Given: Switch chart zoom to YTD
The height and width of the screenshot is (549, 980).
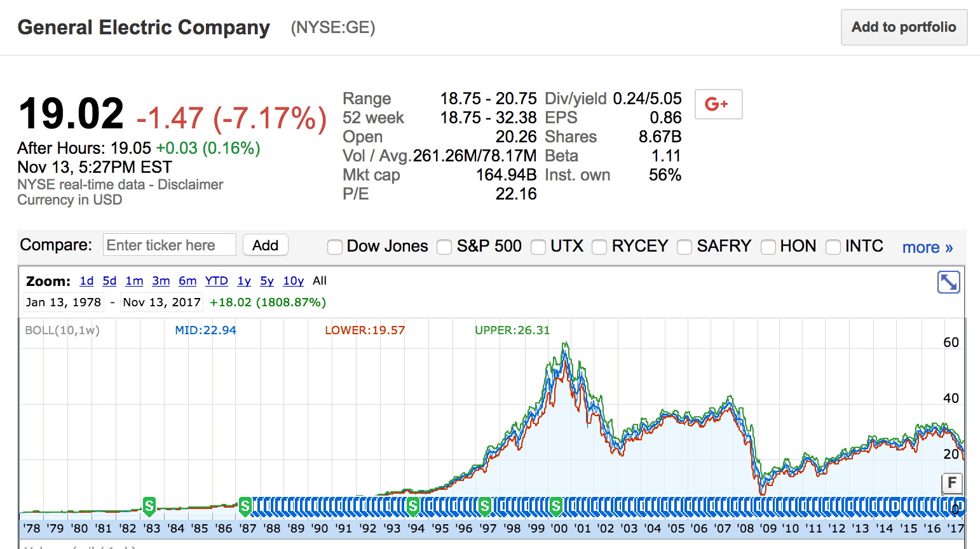Looking at the screenshot, I should tap(216, 281).
